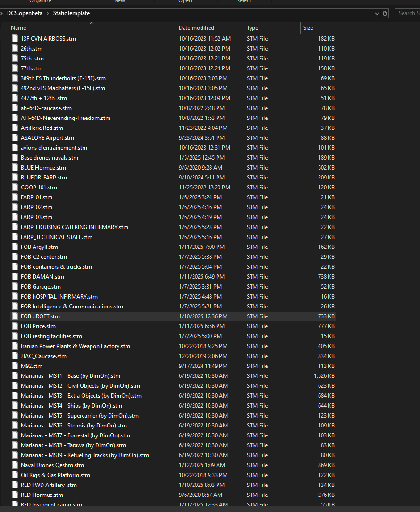
Task: Select 492nd vFS Madhatters (F-15E).stm
Action: click(x=63, y=88)
